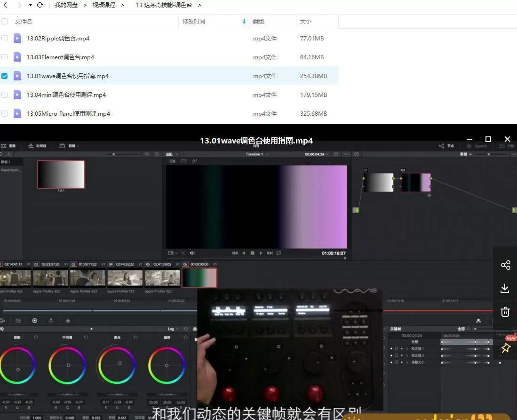Screen dimensions: 517x420
Task: Sort by 修改时间 column arrow
Action: click(244, 22)
